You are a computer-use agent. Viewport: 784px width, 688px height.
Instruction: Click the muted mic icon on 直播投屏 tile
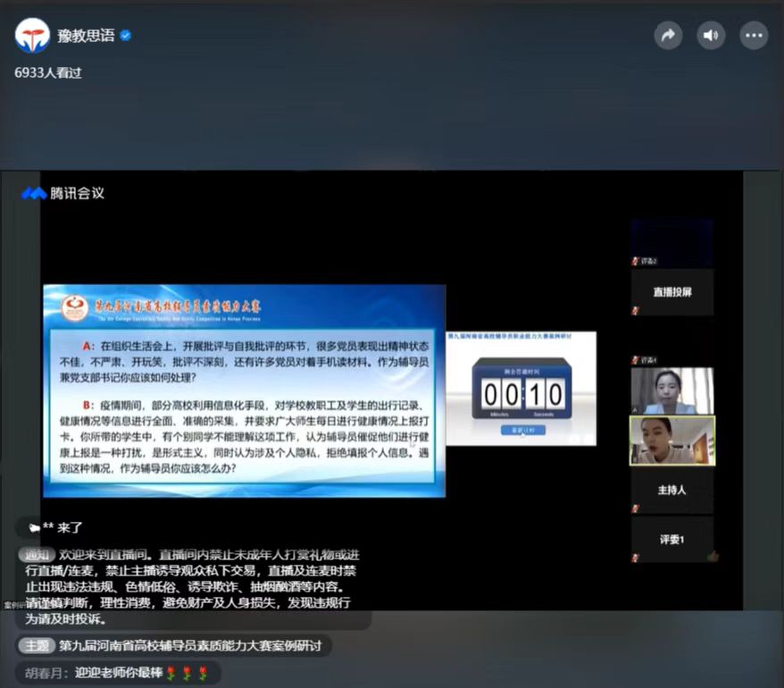pos(636,310)
